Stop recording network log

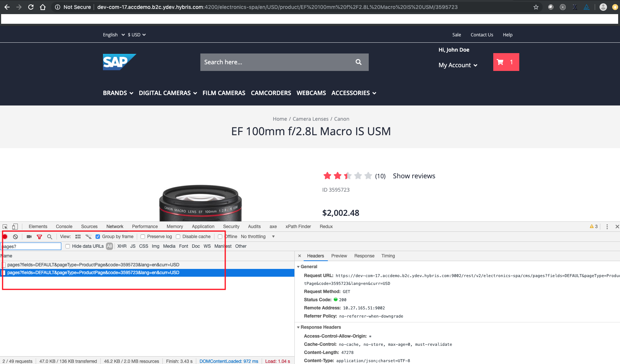4,237
